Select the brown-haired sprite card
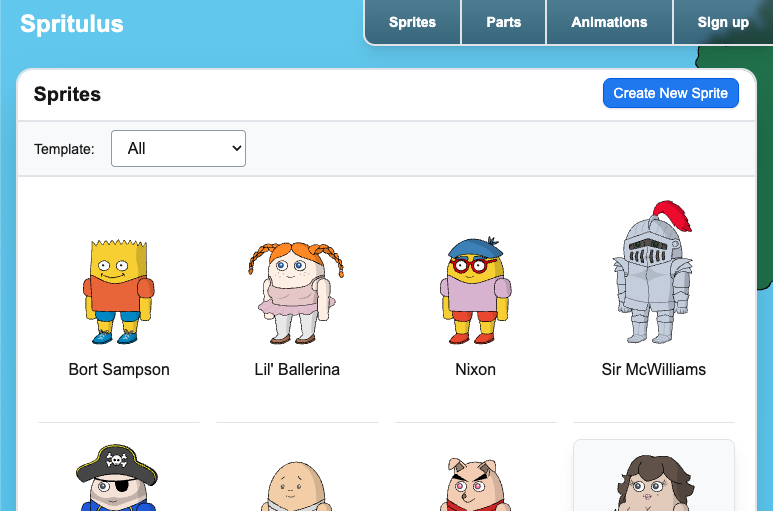The image size is (773, 511). click(653, 478)
